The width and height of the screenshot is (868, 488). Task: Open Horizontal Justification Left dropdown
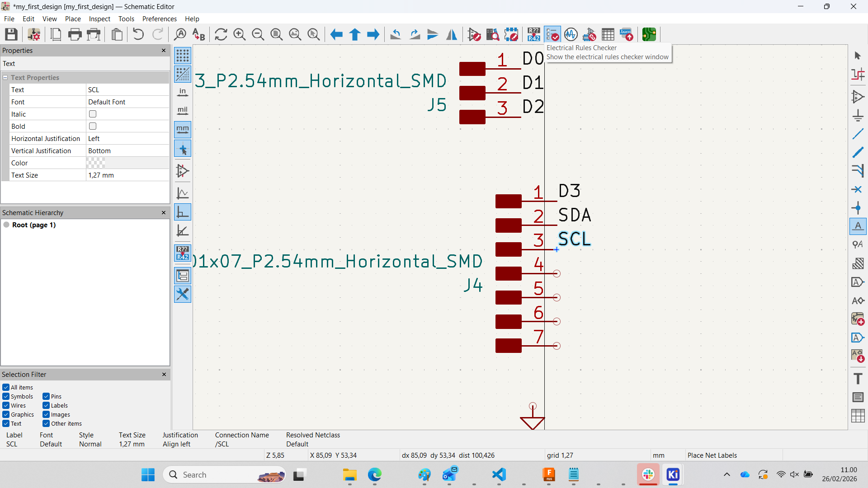(127, 139)
